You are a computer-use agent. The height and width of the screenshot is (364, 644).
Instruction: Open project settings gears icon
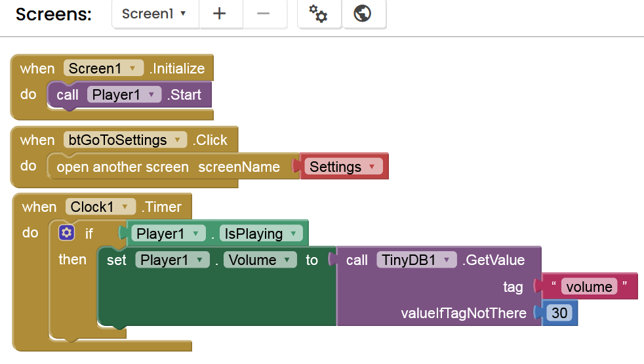point(318,14)
